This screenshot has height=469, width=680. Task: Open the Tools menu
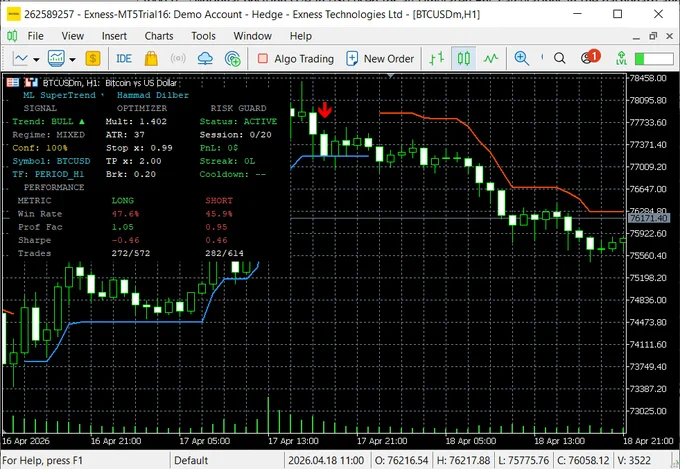coord(203,36)
